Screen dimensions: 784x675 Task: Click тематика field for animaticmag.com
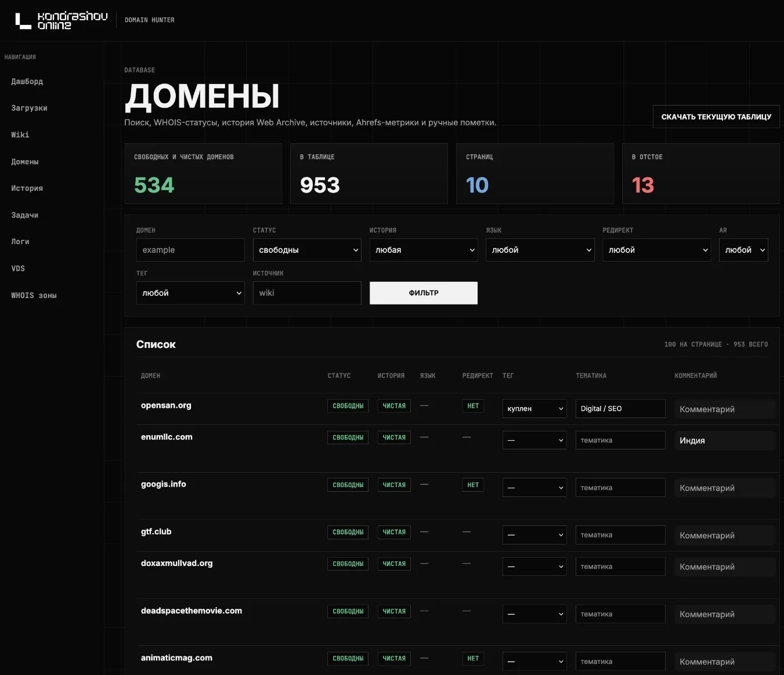click(620, 662)
